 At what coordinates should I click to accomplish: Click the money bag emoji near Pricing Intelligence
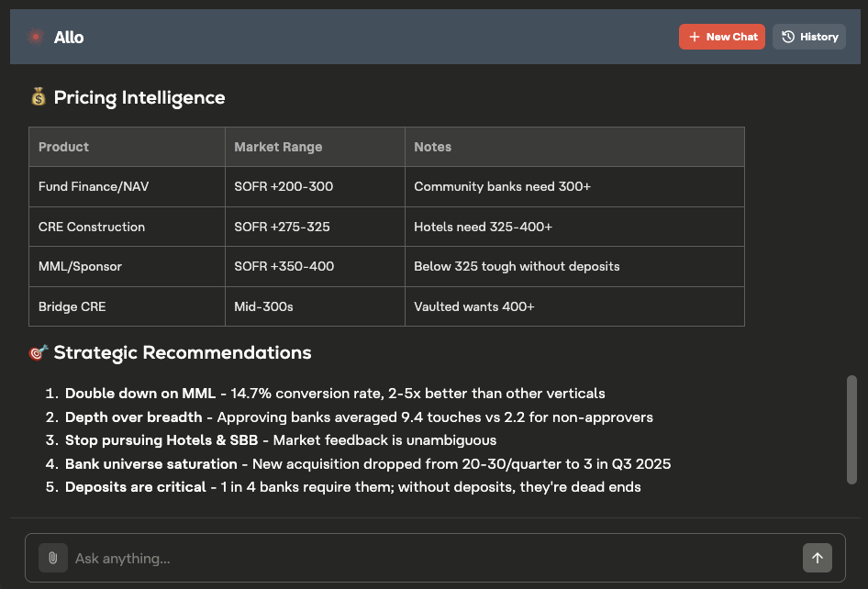(38, 97)
